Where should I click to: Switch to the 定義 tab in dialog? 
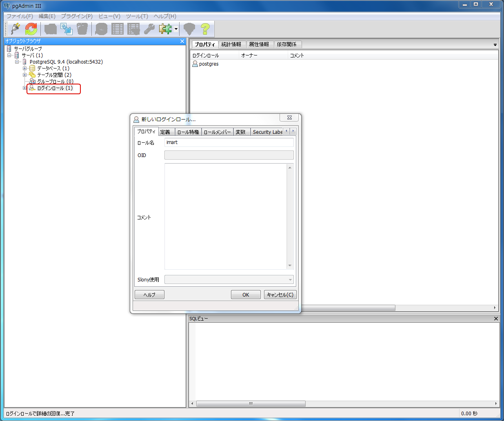[x=167, y=132]
